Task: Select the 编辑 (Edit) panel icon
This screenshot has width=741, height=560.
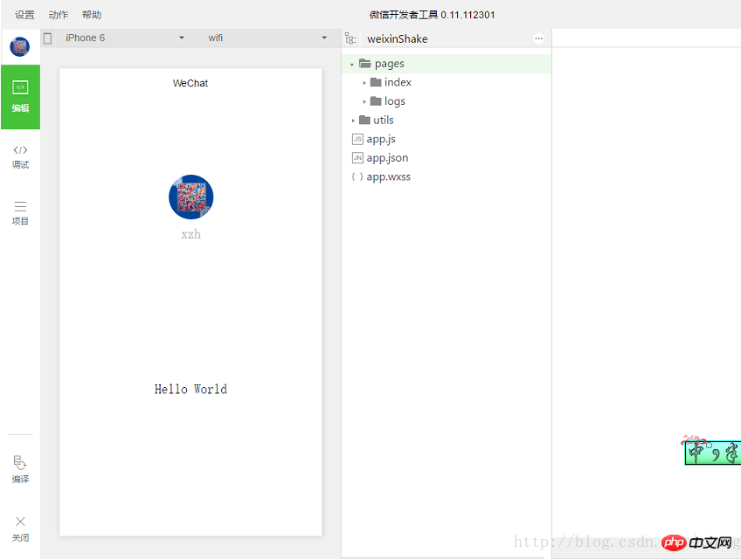Action: 19,97
